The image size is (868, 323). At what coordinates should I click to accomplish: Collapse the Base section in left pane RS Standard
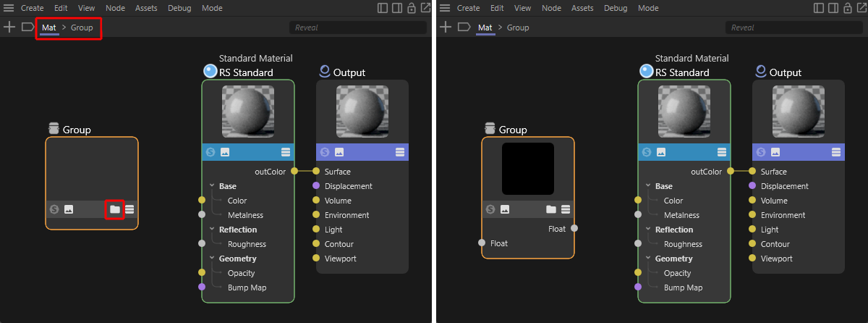[213, 186]
